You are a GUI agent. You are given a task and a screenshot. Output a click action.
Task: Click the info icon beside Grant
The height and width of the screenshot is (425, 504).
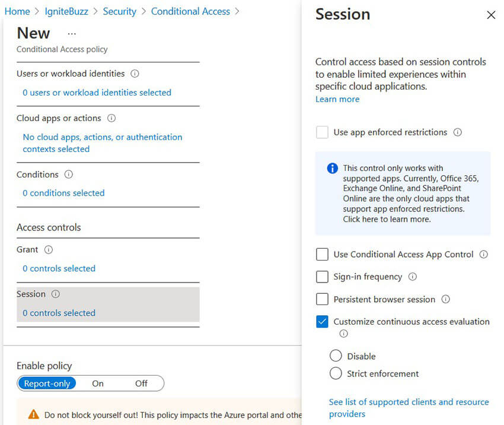[48, 250]
